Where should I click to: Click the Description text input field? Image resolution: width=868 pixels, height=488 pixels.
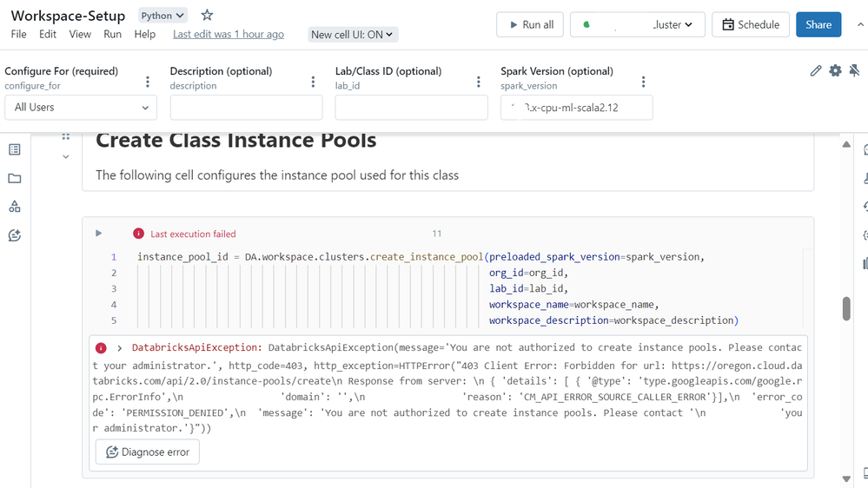pos(246,108)
